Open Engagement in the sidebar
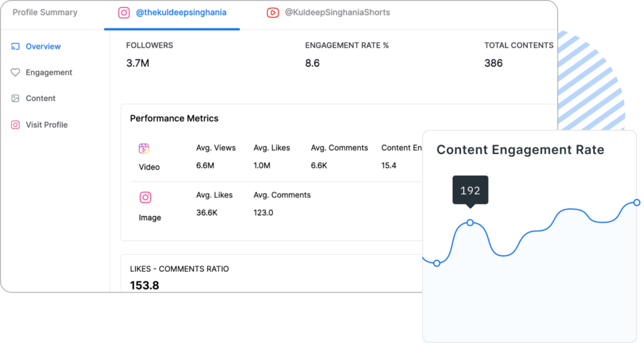644x343 pixels. 42,72
